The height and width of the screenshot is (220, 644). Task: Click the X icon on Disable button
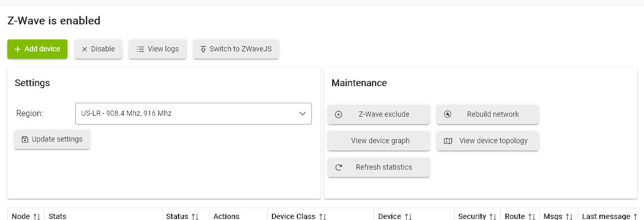coord(85,49)
